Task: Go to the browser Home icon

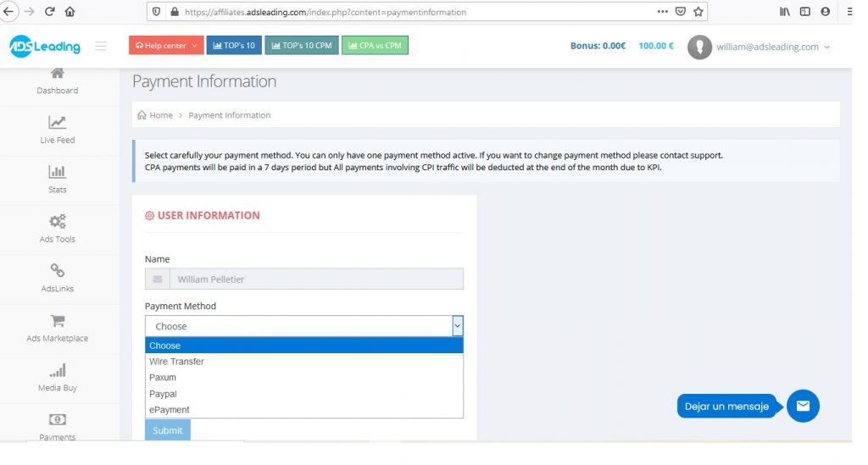Action: (70, 12)
